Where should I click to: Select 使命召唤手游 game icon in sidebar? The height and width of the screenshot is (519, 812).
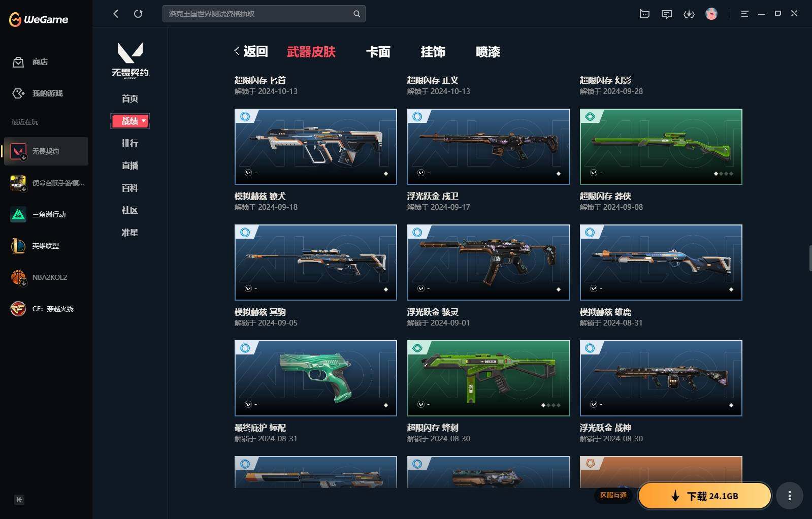tap(18, 183)
